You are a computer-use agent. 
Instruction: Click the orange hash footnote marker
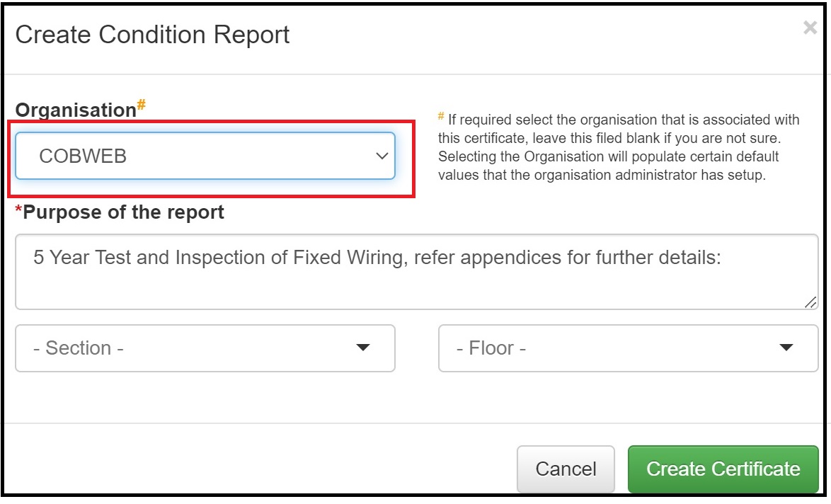[x=142, y=103]
